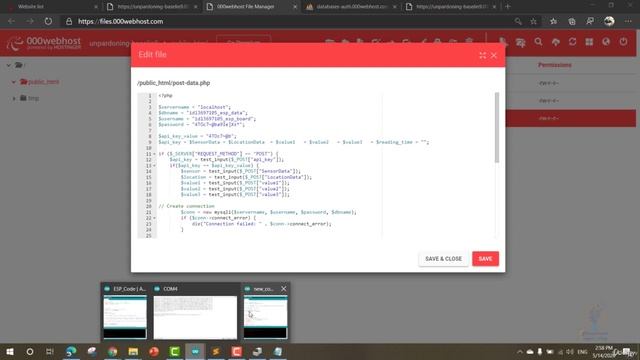Screen dimensions: 640x360
Task: Click the SAVE button in Edit file dialog
Action: [485, 259]
